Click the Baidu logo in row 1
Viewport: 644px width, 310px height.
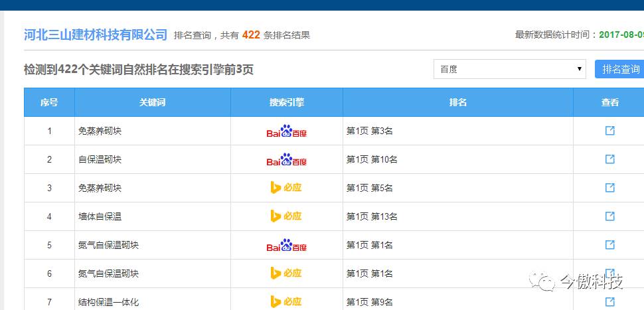click(286, 131)
